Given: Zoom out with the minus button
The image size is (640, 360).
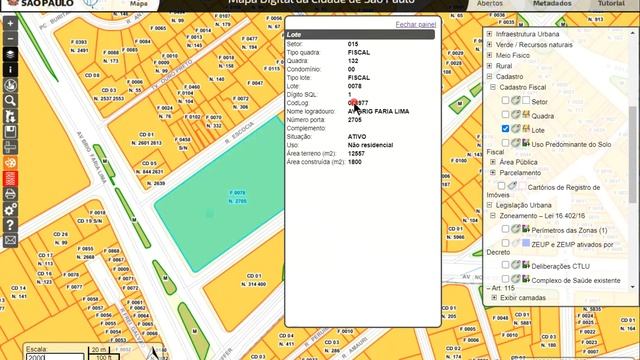Looking at the screenshot, I should point(10,39).
